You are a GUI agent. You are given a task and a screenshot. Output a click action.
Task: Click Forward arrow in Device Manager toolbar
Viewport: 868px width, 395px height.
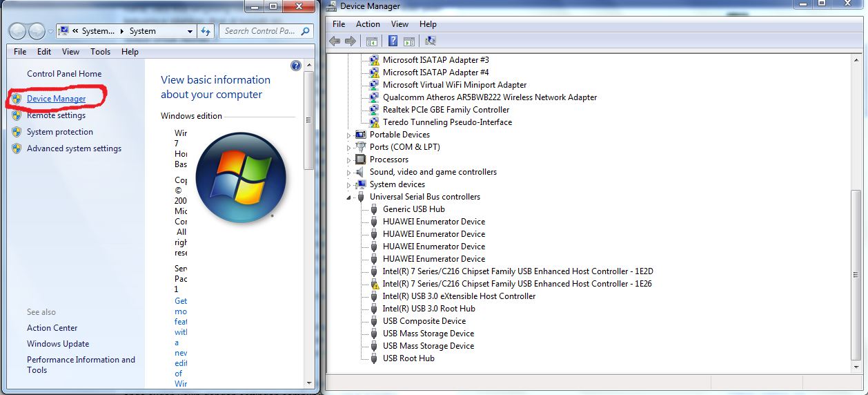point(351,41)
